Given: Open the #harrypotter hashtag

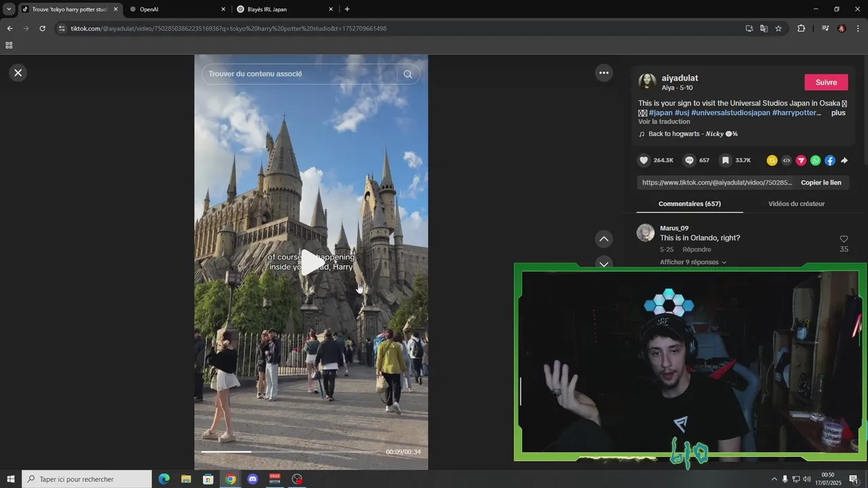Looking at the screenshot, I should [796, 113].
